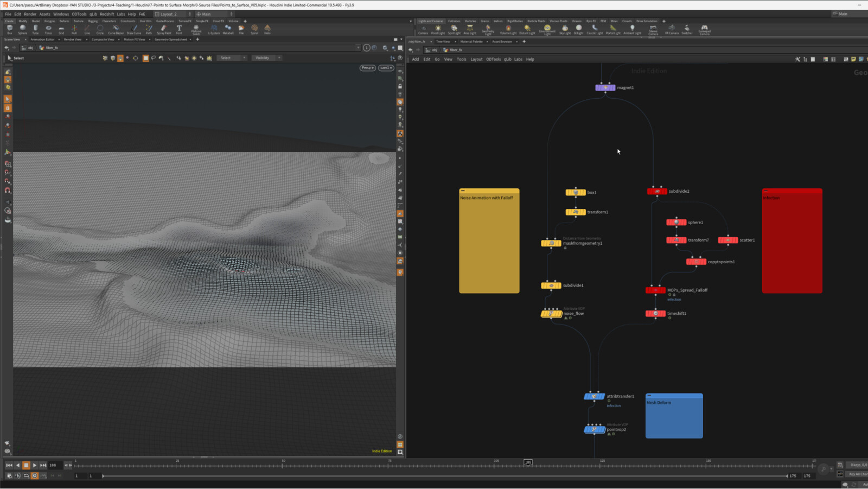Open the Persp view dropdown
This screenshot has height=489, width=868.
367,68
